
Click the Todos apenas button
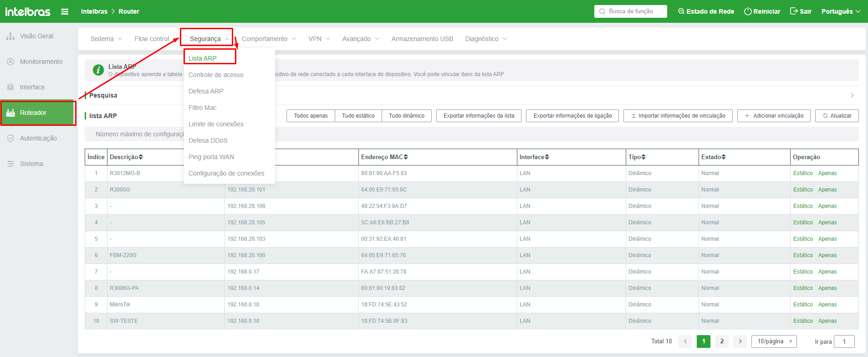(x=311, y=116)
